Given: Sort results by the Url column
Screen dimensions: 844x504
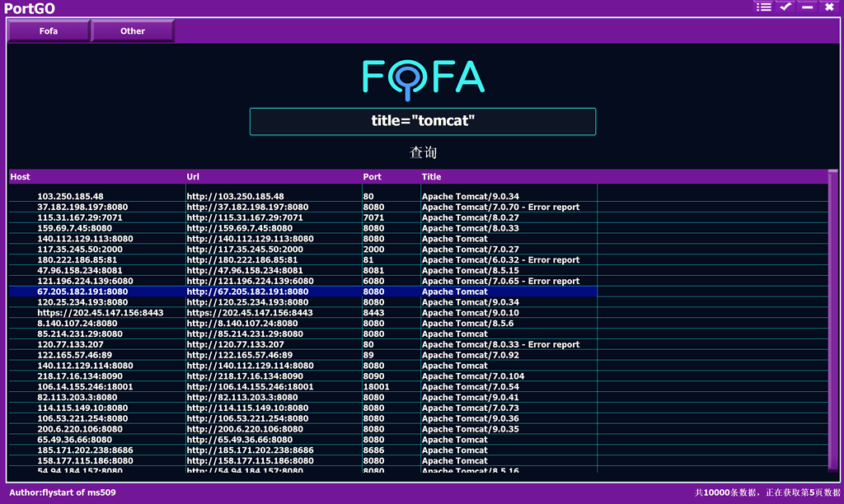Looking at the screenshot, I should coord(195,176).
